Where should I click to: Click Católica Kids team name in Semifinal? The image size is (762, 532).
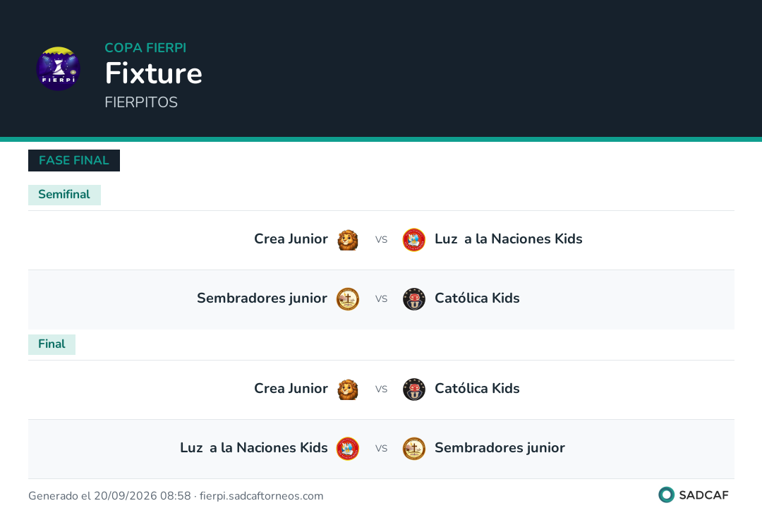coord(477,298)
